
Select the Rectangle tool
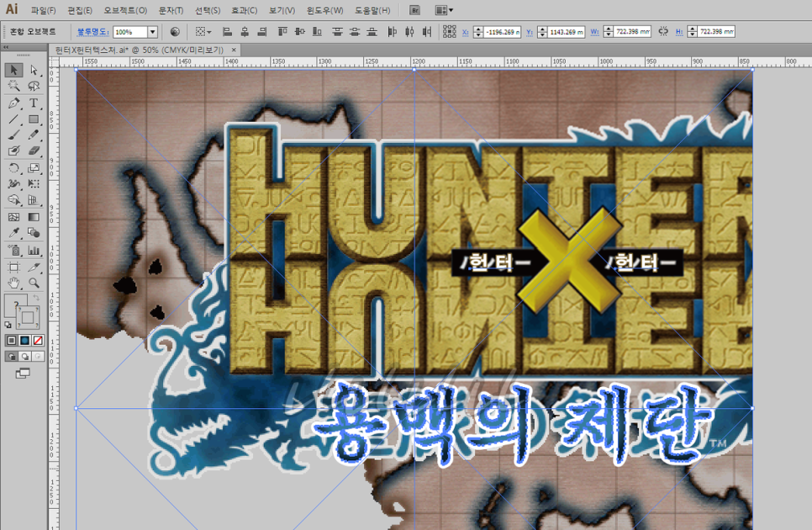[x=34, y=119]
